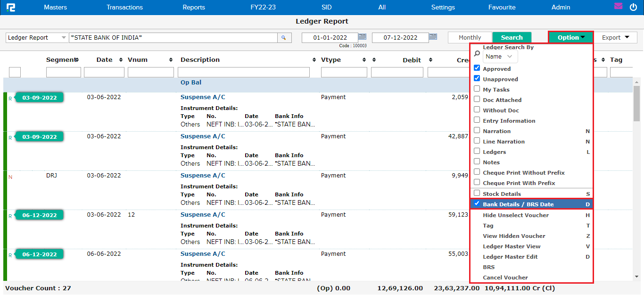Click the ledger search magnifier button

pos(284,38)
